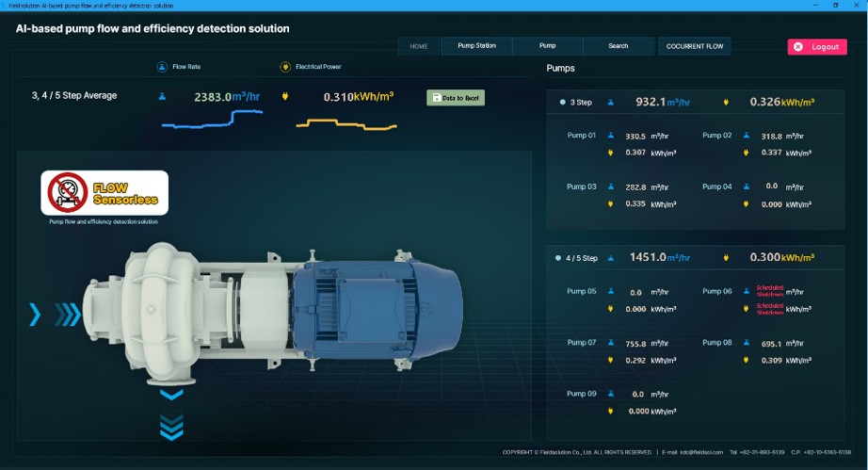This screenshot has height=470, width=868.
Task: Click flow icon beside 2383.0 m³/hr average
Action: 162,96
